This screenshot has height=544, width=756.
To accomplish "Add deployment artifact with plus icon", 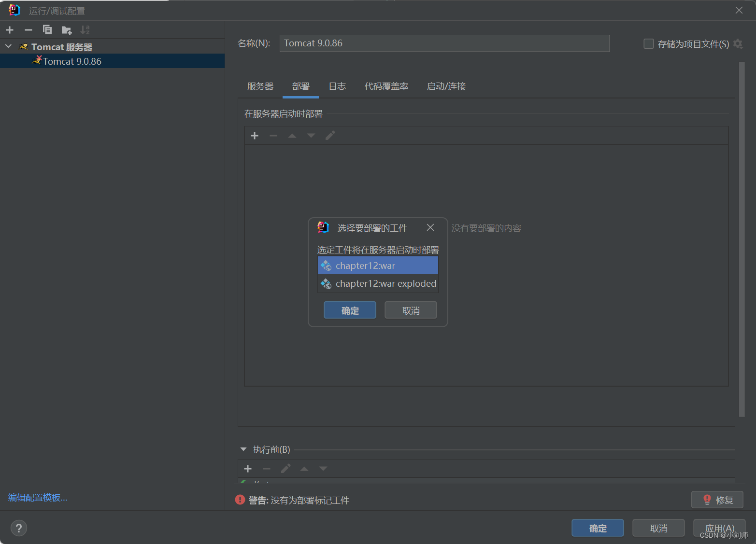I will 255,136.
